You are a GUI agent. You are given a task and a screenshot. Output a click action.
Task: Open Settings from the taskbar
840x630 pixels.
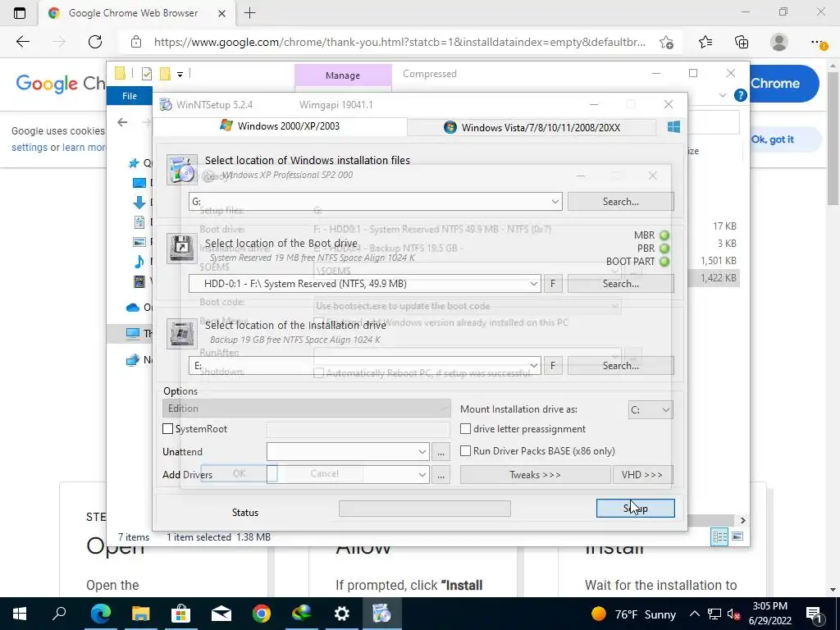(x=342, y=614)
